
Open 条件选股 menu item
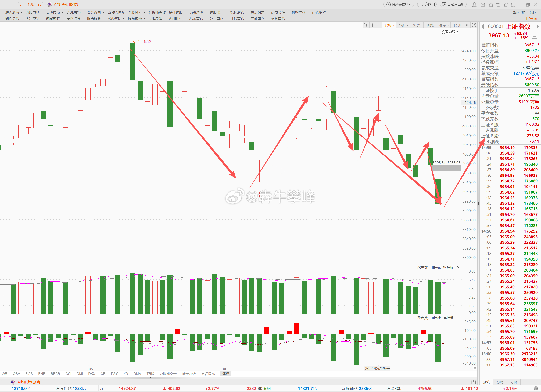[x=176, y=12]
